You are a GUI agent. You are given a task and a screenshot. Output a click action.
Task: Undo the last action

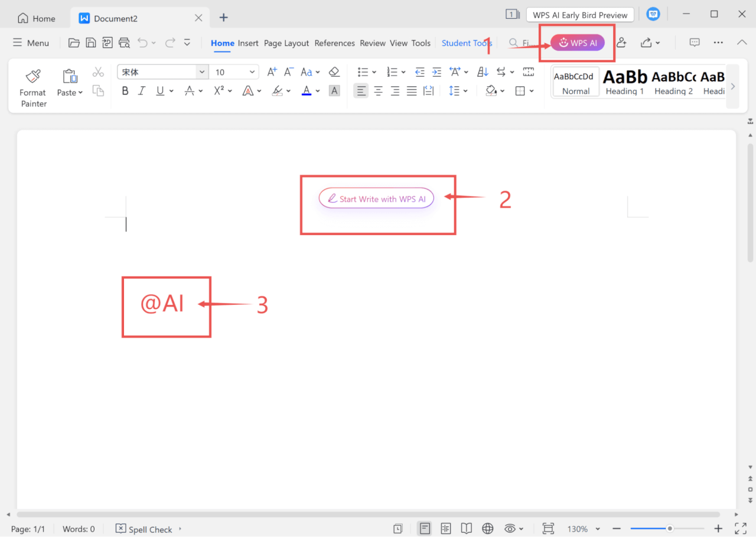142,43
